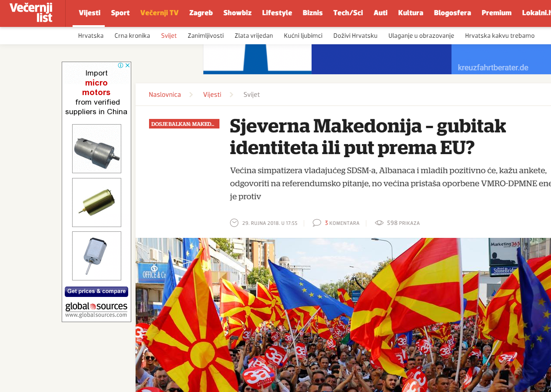Open the Večernji list logo homepage
The height and width of the screenshot is (392, 551).
(x=31, y=13)
